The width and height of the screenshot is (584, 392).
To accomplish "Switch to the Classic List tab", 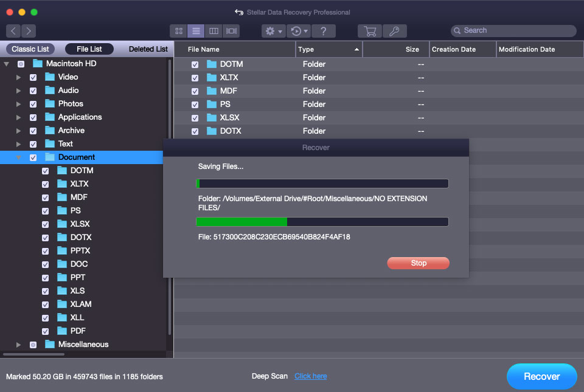I will [x=30, y=49].
